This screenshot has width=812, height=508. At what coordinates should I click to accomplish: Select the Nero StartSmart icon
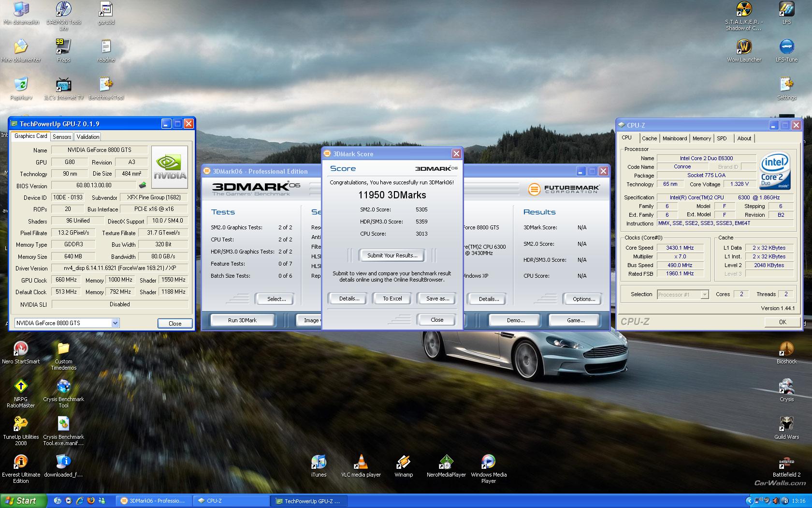[x=21, y=352]
